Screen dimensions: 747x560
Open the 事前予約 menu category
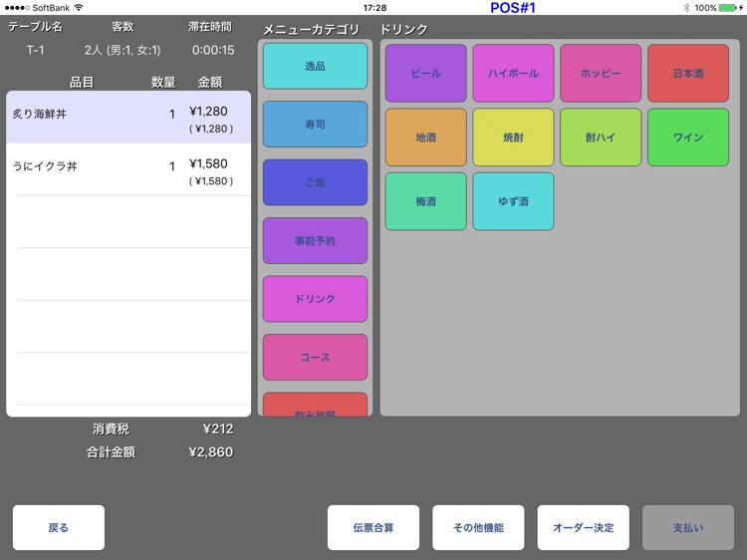click(x=315, y=241)
